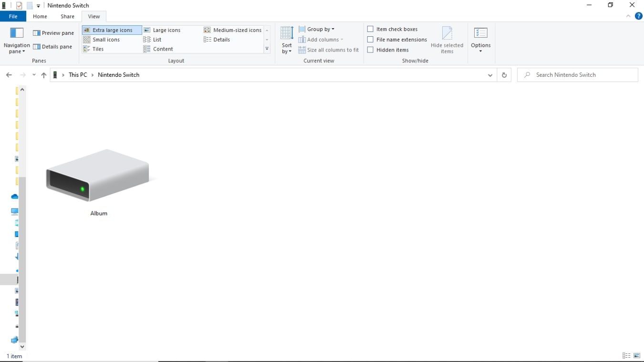
Task: Click the navigation pane scrollbar thumb
Action: (22, 259)
